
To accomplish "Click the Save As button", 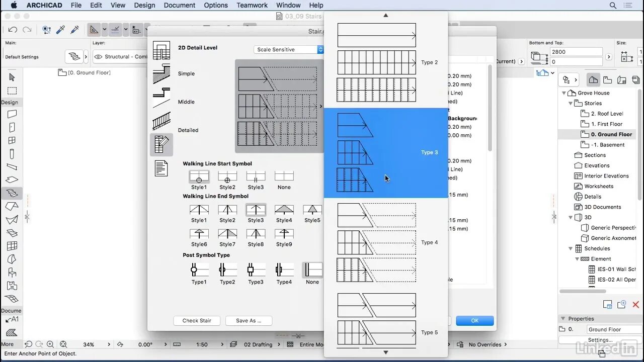I will pos(249,320).
